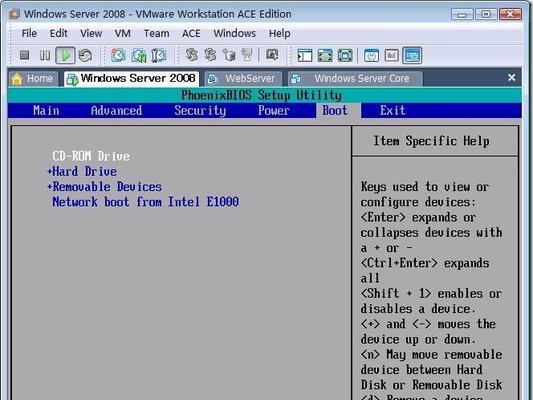Click the ACE package box icon
This screenshot has width=533, height=400.
pyautogui.click(x=229, y=55)
